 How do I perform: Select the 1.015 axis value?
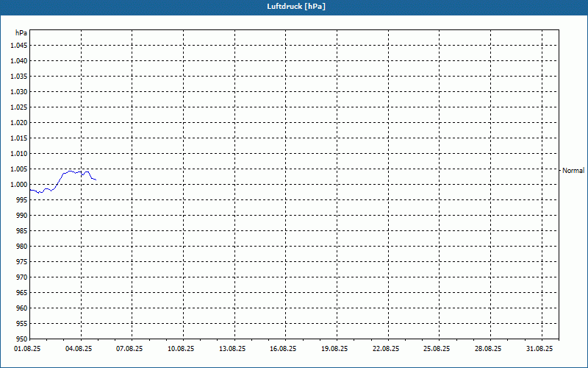19,138
